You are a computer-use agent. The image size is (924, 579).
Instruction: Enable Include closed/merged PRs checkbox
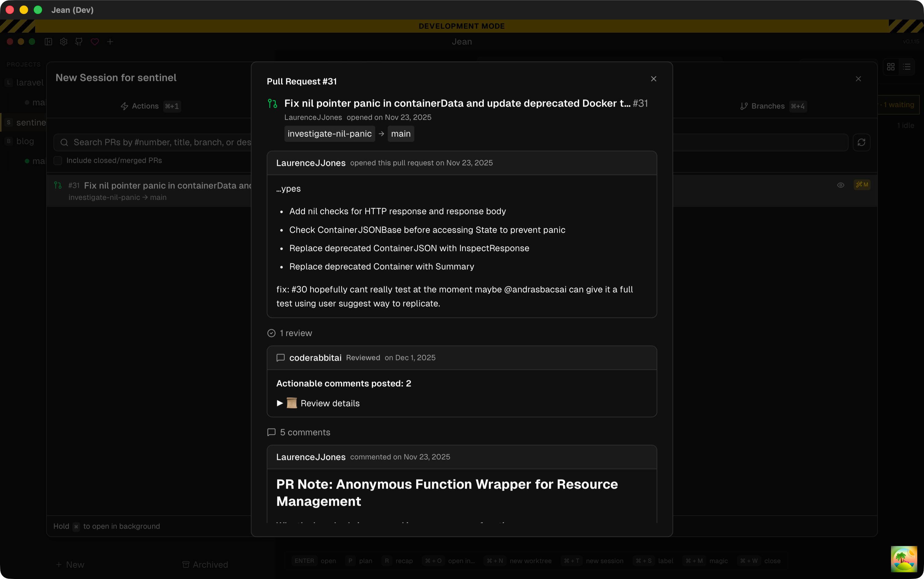(58, 160)
